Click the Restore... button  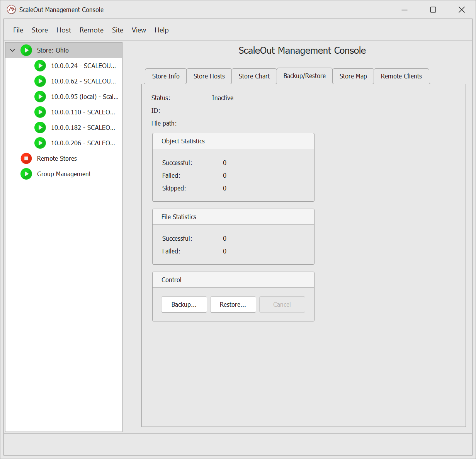click(233, 304)
